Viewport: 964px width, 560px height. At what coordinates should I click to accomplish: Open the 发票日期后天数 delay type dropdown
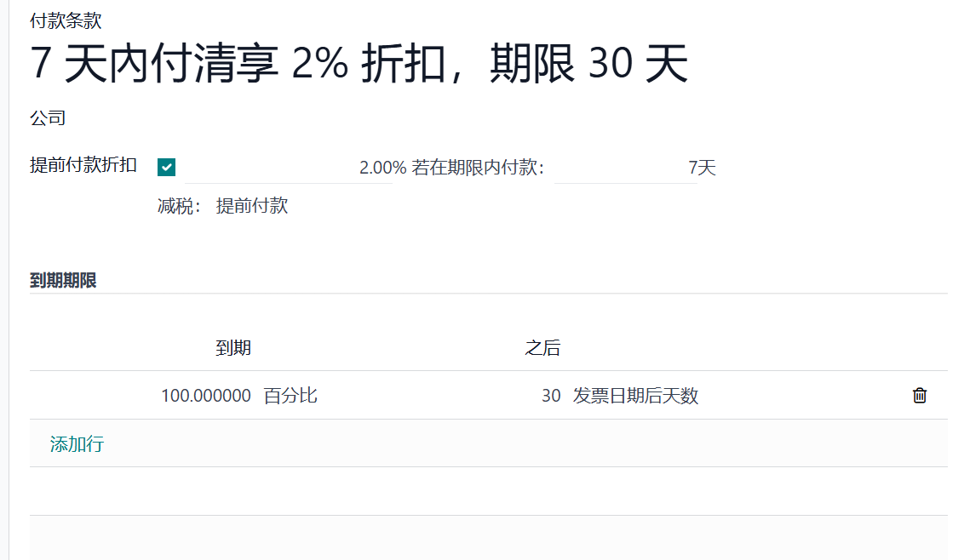[x=635, y=395]
